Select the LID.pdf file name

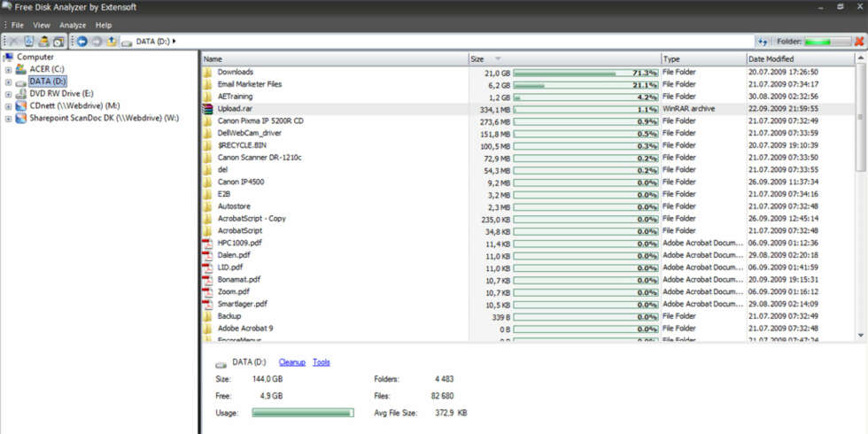229,267
